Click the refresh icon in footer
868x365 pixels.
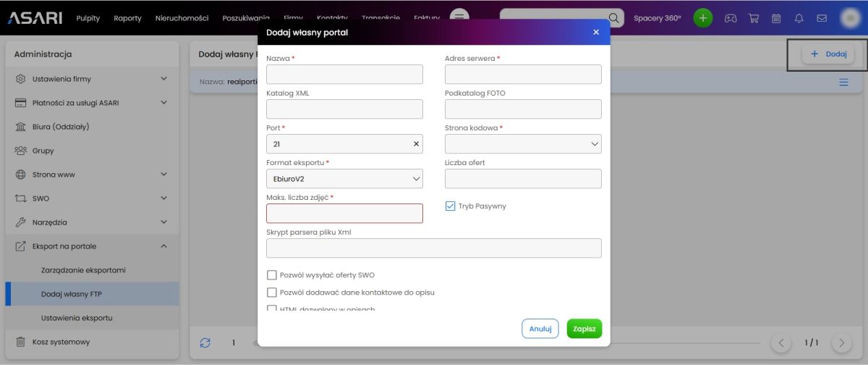point(205,343)
